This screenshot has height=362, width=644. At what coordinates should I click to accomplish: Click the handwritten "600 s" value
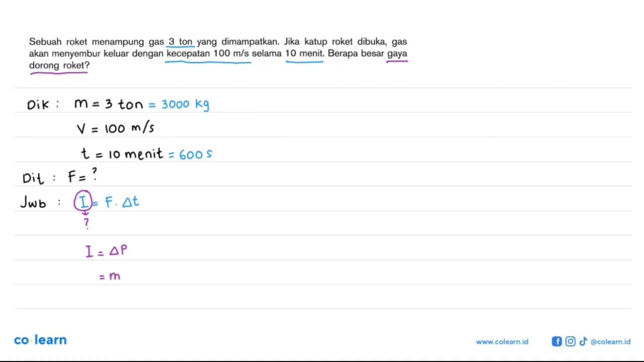(196, 154)
